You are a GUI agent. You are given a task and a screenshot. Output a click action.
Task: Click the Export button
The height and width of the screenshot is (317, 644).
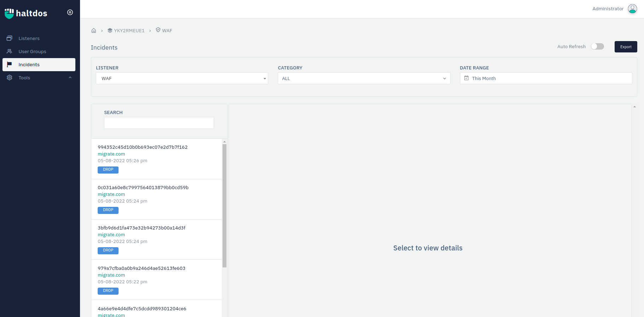[x=626, y=47]
